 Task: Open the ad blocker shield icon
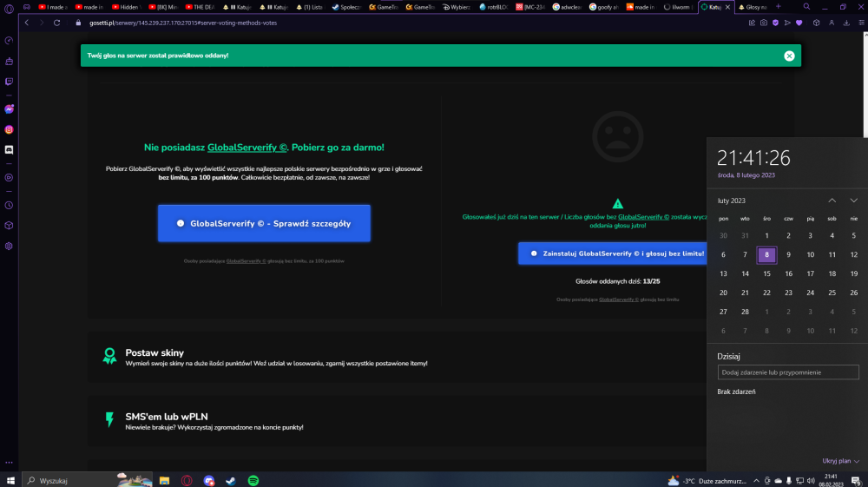pyautogui.click(x=775, y=23)
